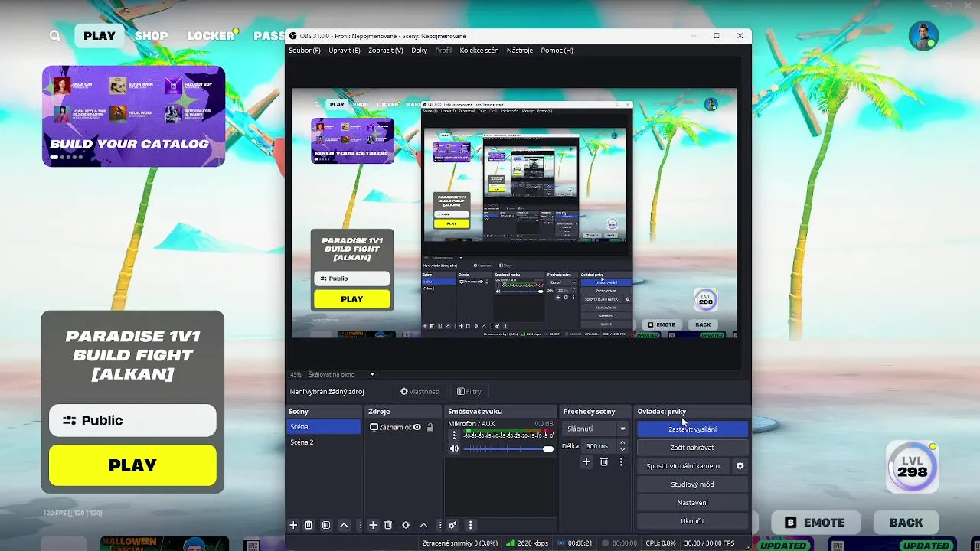Screen dimensions: 980x551
Task: Click the yellow PLAY button in Fortnite
Action: pos(132,465)
